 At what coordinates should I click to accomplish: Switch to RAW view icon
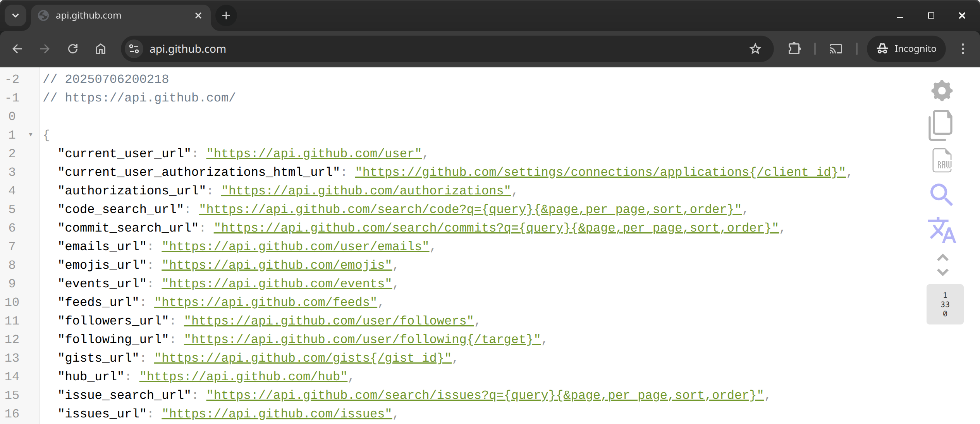point(942,160)
